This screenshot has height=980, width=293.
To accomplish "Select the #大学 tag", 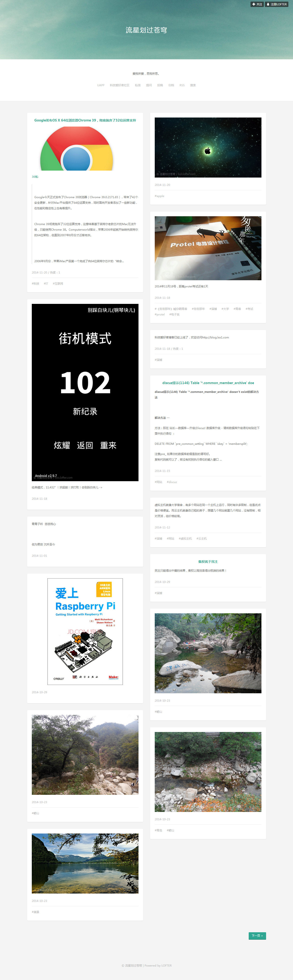I will 225,309.
